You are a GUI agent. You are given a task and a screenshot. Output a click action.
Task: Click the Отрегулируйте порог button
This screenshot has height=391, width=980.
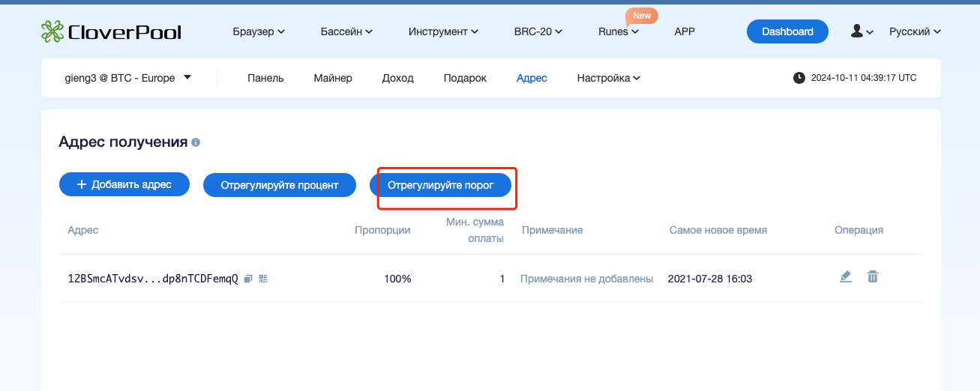tap(441, 185)
